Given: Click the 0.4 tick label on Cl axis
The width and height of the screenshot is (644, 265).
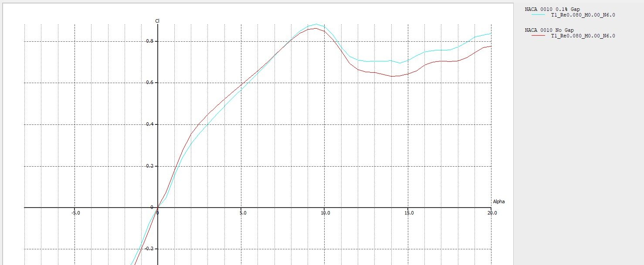Looking at the screenshot, I should click(151, 124).
